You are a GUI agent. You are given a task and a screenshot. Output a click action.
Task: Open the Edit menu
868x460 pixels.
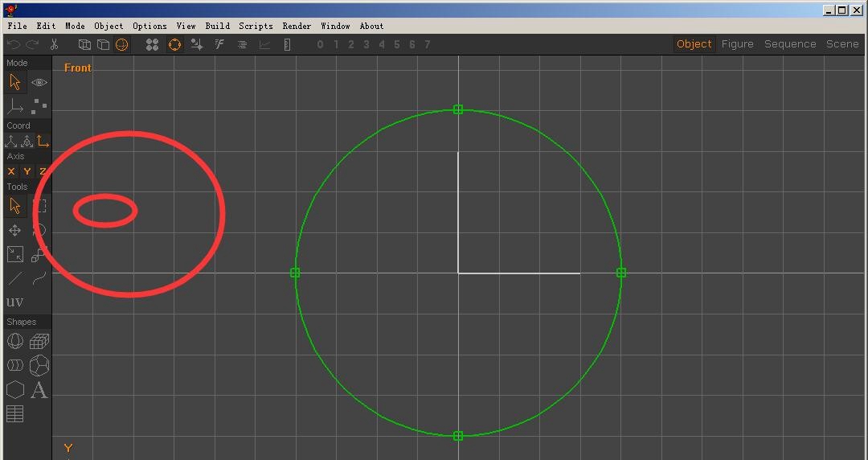click(x=46, y=26)
